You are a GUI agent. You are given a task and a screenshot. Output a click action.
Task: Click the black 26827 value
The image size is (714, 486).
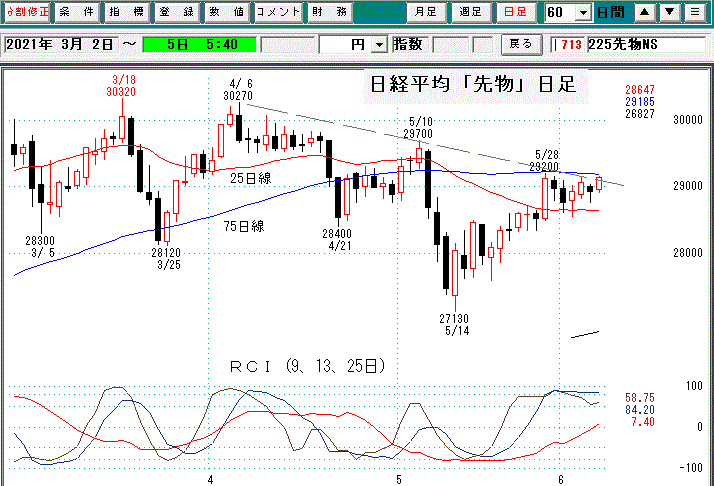click(640, 114)
